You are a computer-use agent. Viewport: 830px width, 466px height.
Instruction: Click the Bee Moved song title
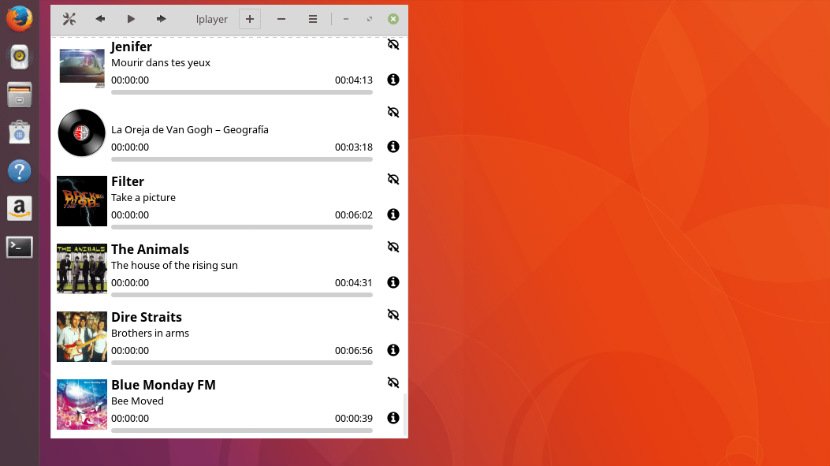pos(137,401)
